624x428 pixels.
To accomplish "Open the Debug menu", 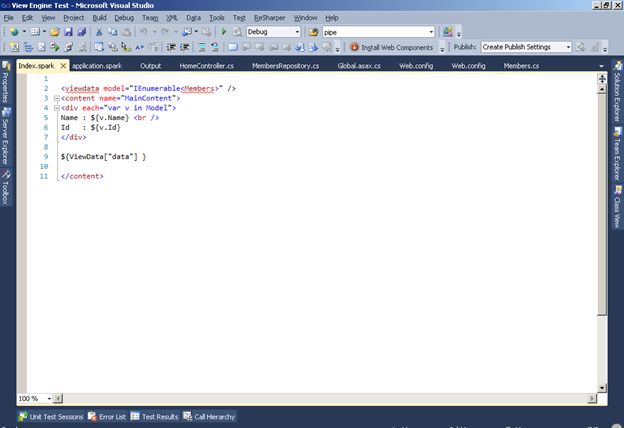I will (124, 18).
